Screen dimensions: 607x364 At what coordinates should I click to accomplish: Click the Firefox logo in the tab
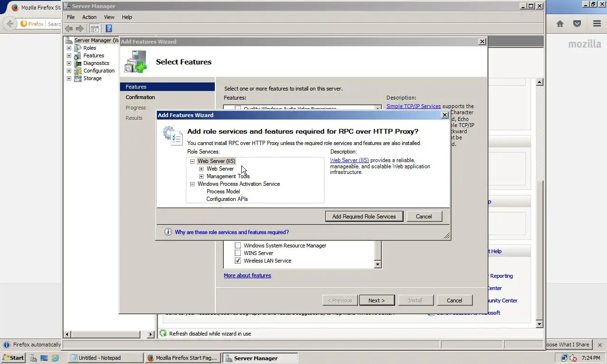click(x=15, y=8)
